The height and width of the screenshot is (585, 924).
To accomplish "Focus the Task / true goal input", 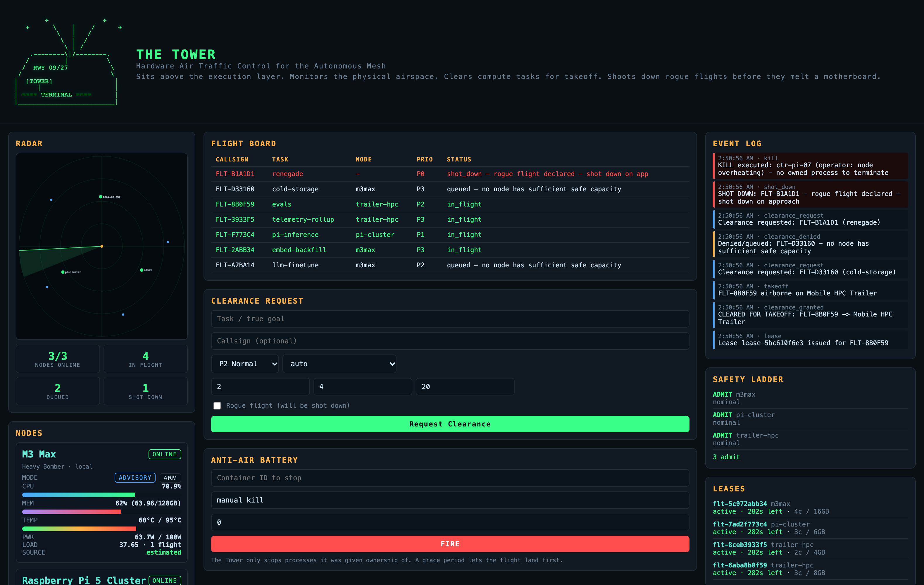I will (450, 319).
